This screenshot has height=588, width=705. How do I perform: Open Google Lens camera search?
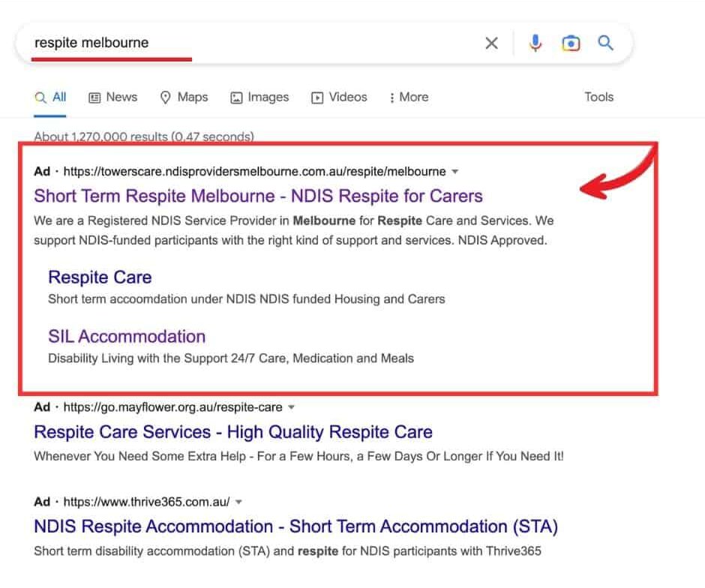tap(571, 43)
